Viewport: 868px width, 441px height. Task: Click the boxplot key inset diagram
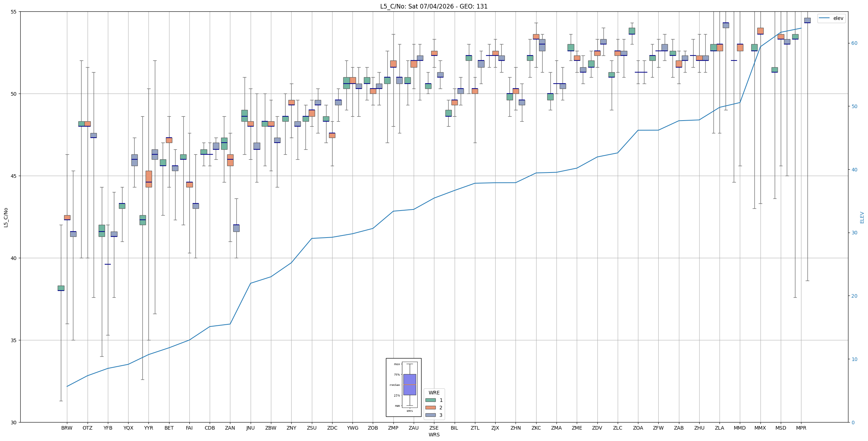click(404, 387)
